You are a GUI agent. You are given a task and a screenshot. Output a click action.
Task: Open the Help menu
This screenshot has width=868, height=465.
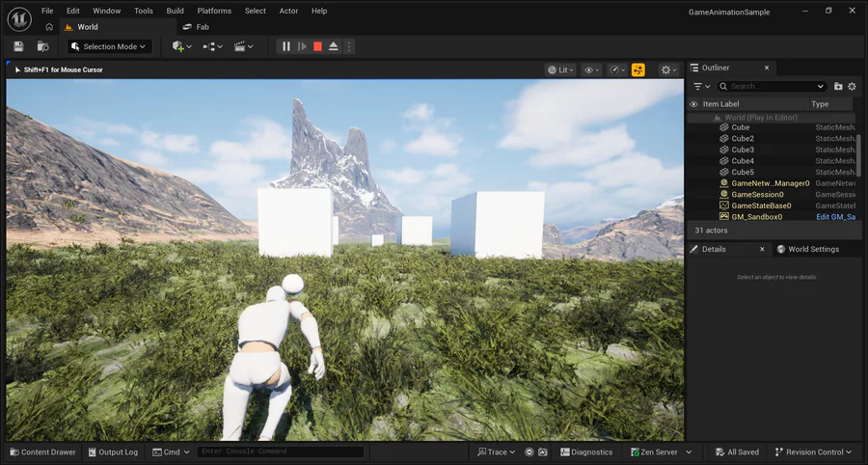(x=319, y=11)
